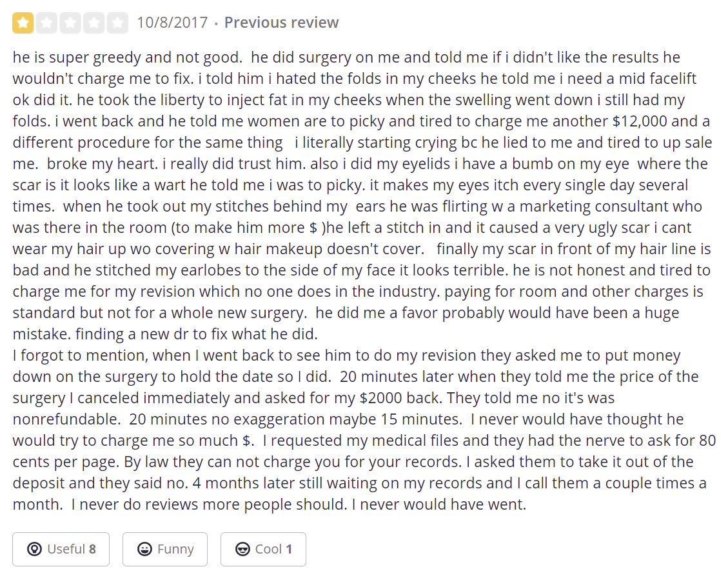The image size is (728, 569).
Task: Click the third empty rating star
Action: point(70,23)
